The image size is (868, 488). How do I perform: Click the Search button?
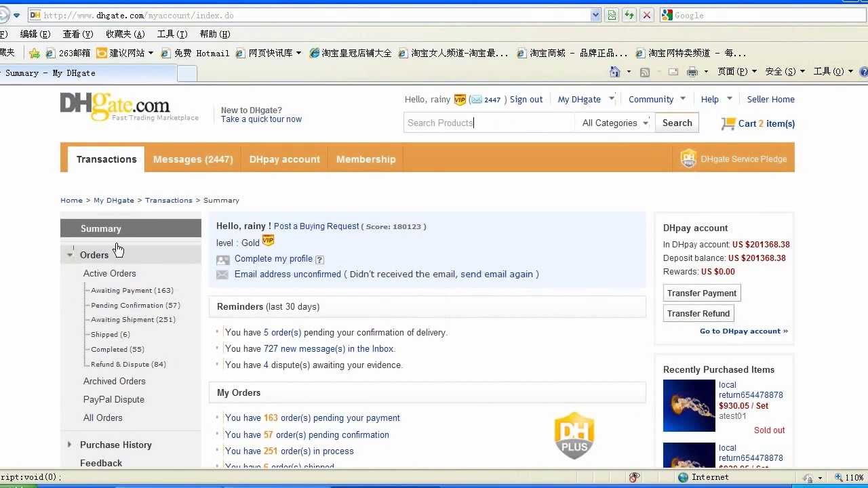pos(677,123)
